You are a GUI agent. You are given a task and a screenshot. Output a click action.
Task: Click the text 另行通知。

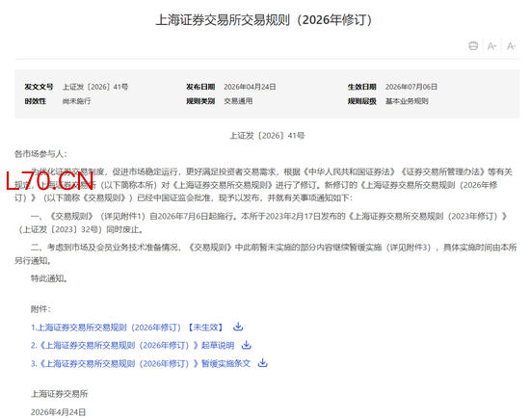pyautogui.click(x=33, y=260)
